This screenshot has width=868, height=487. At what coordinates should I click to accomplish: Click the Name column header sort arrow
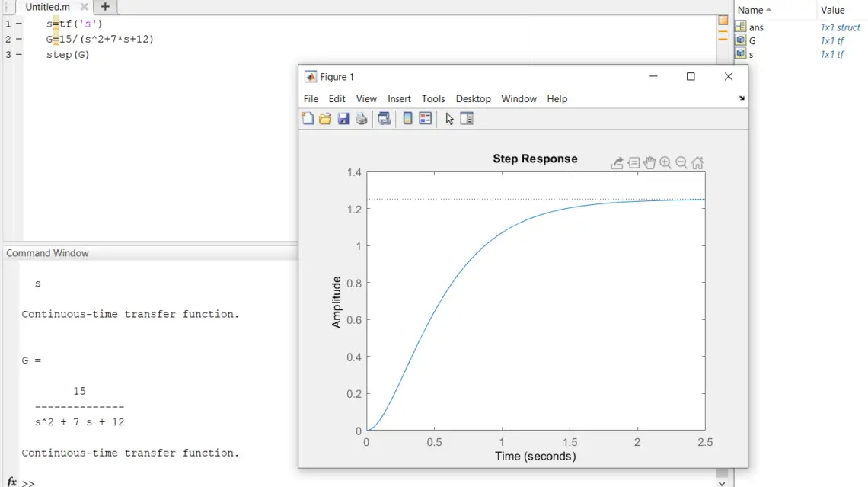point(768,10)
